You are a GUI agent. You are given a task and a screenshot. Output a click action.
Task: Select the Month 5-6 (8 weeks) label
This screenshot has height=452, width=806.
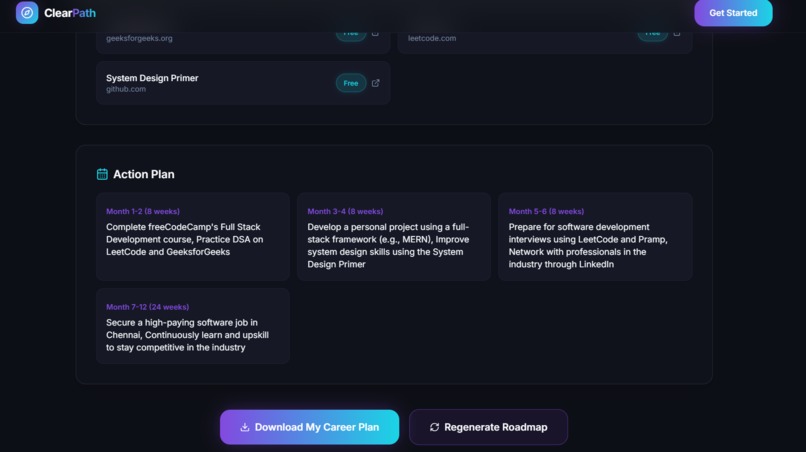click(546, 211)
